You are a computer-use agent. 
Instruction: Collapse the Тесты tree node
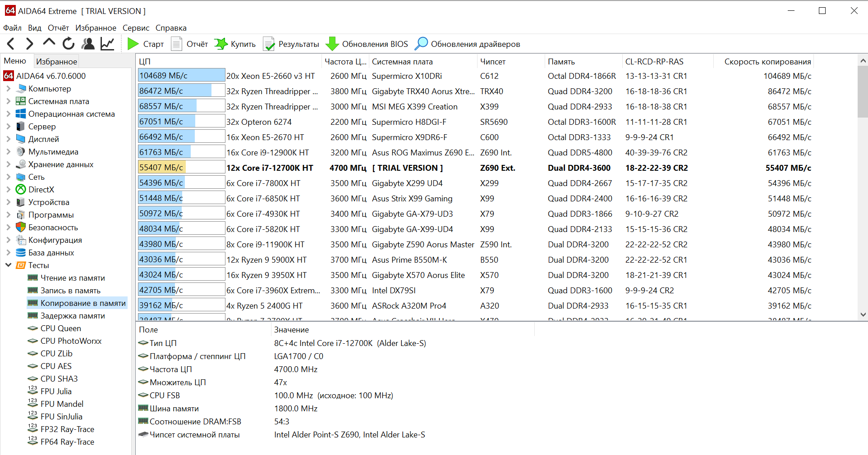tap(9, 265)
